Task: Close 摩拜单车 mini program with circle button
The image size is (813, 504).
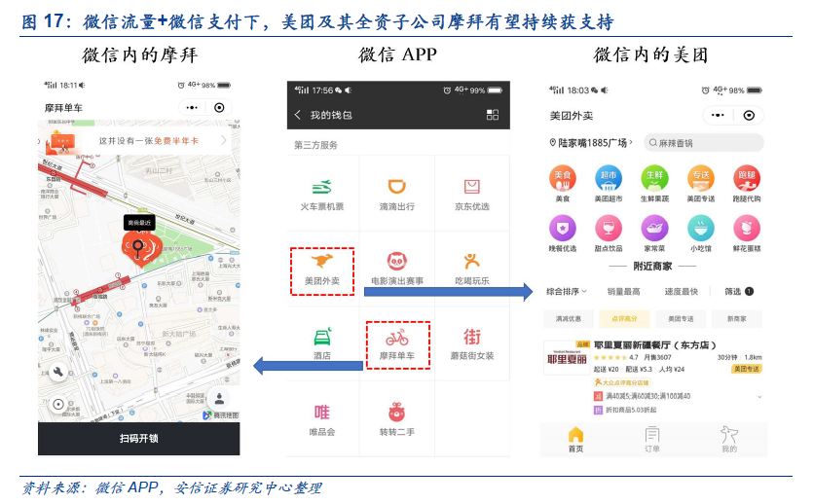Action: coord(219,108)
